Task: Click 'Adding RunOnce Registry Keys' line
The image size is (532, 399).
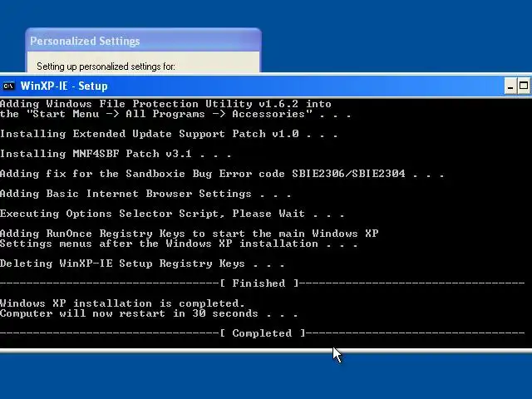Action: tap(189, 234)
